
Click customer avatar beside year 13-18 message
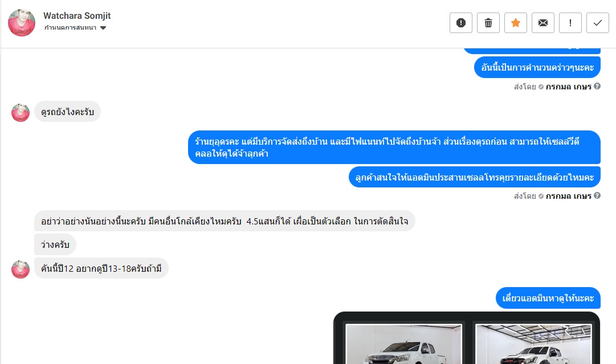coord(21,269)
